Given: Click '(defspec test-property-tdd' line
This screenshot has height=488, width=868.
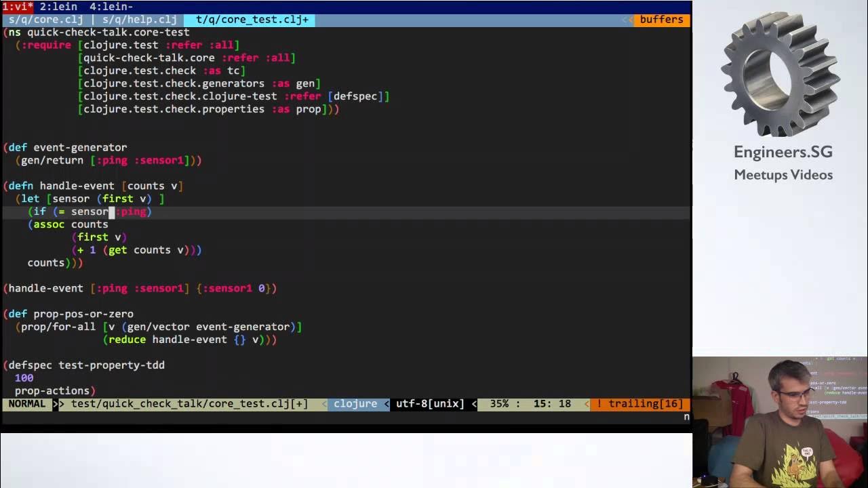Looking at the screenshot, I should pos(83,365).
